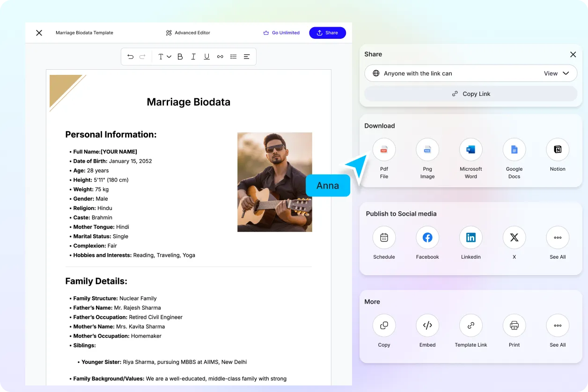Viewport: 588px width, 392px height.
Task: Publish to X
Action: tap(514, 238)
